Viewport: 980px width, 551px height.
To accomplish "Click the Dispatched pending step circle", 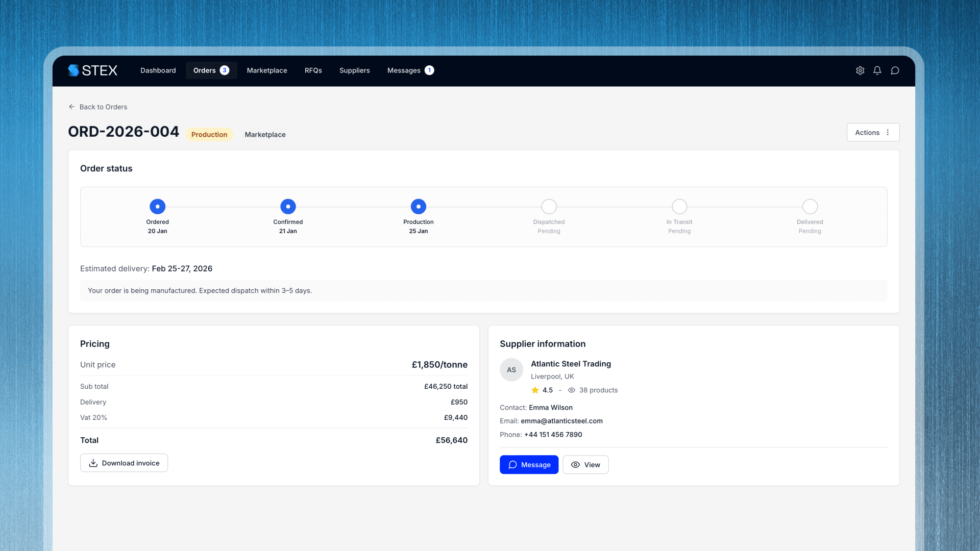I will coord(549,207).
